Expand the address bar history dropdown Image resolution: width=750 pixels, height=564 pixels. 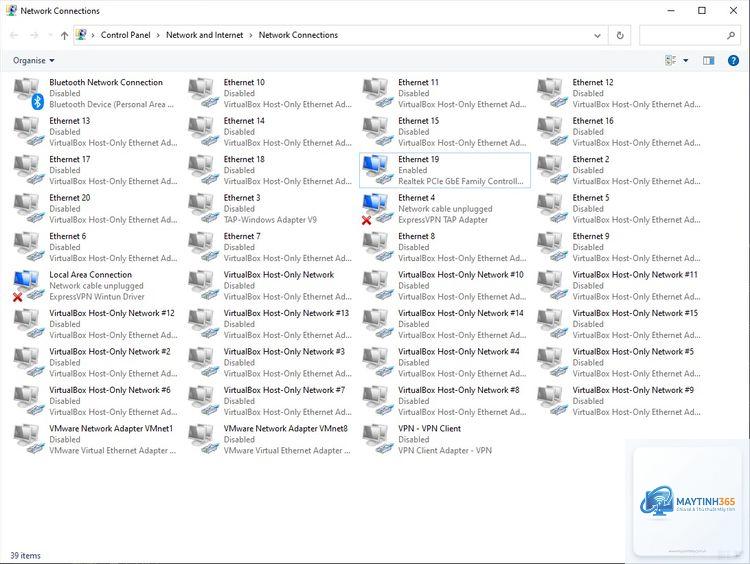(x=597, y=35)
